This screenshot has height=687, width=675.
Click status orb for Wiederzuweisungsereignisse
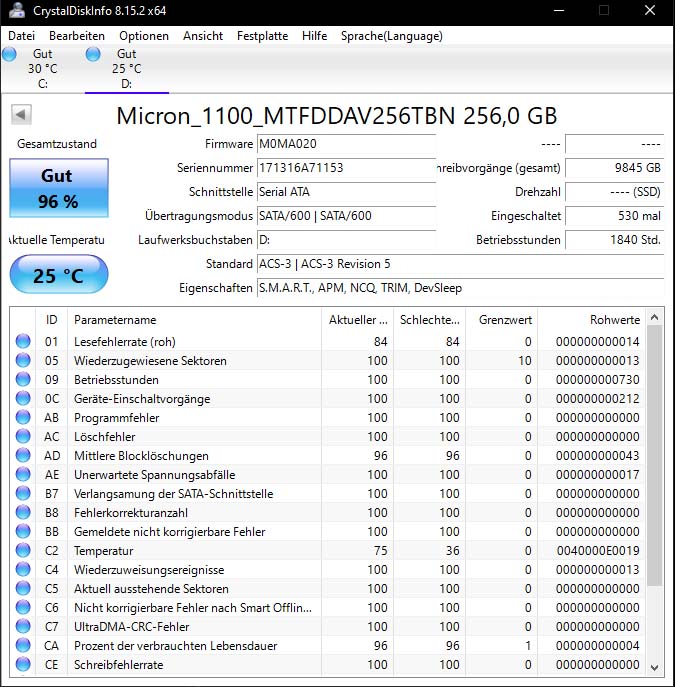[x=23, y=569]
